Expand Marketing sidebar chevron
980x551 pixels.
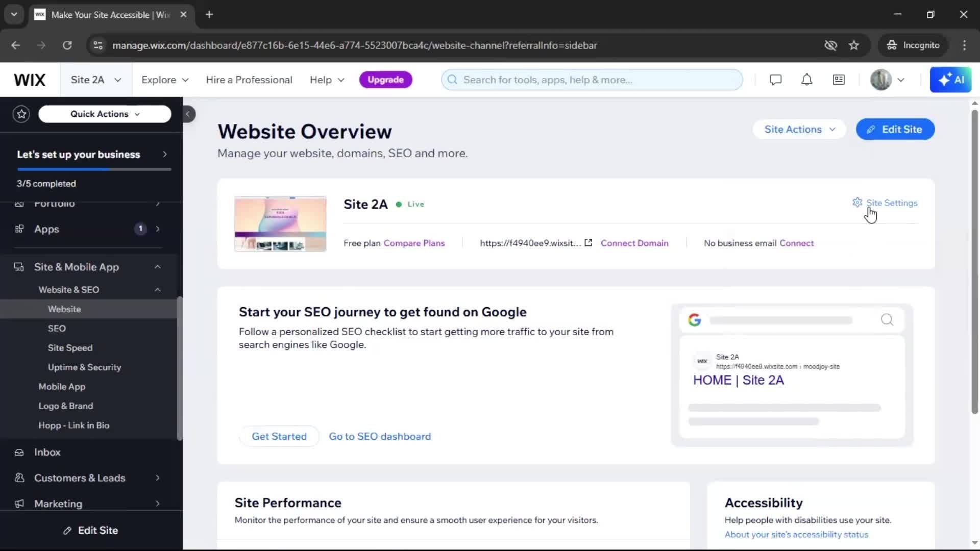(158, 504)
